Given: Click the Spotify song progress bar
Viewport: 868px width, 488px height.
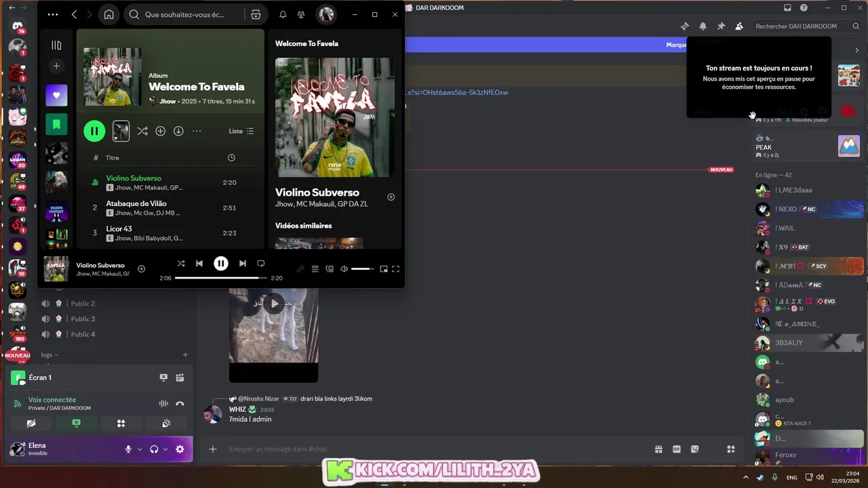Looking at the screenshot, I should click(220, 278).
